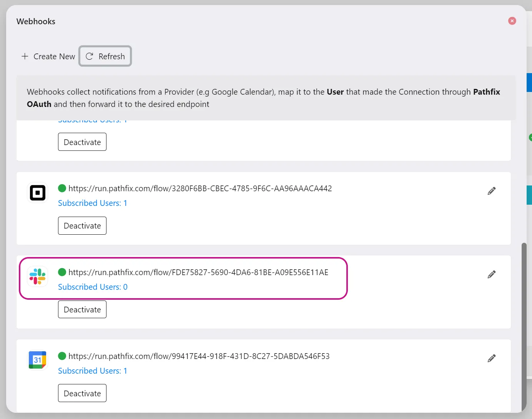Click green status dot of Google Calendar webhook
The height and width of the screenshot is (419, 532).
(x=62, y=356)
